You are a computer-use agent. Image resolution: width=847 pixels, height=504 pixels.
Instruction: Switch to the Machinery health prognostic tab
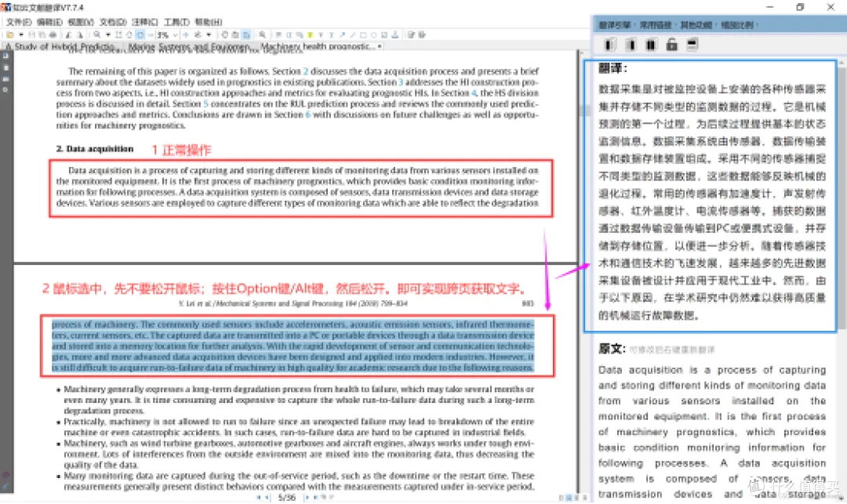click(314, 46)
